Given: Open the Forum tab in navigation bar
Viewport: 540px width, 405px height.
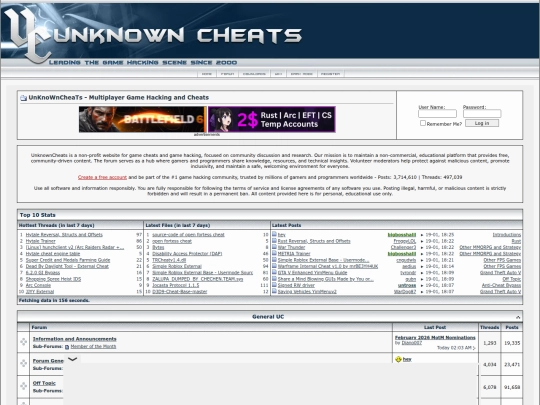Looking at the screenshot, I should 227,74.
